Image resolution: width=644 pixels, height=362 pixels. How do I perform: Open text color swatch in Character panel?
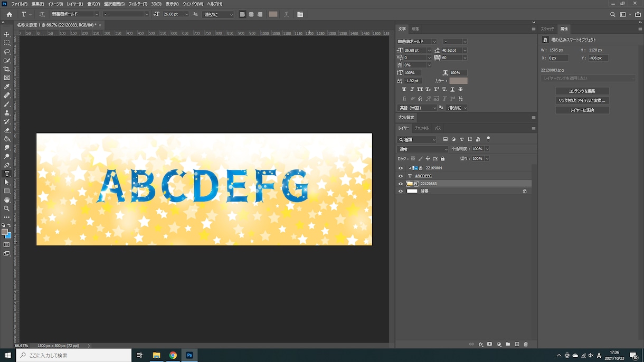pos(458,81)
